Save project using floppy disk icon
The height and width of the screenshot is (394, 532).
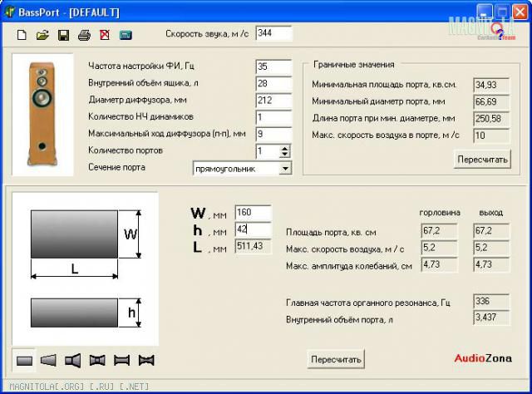click(x=63, y=36)
